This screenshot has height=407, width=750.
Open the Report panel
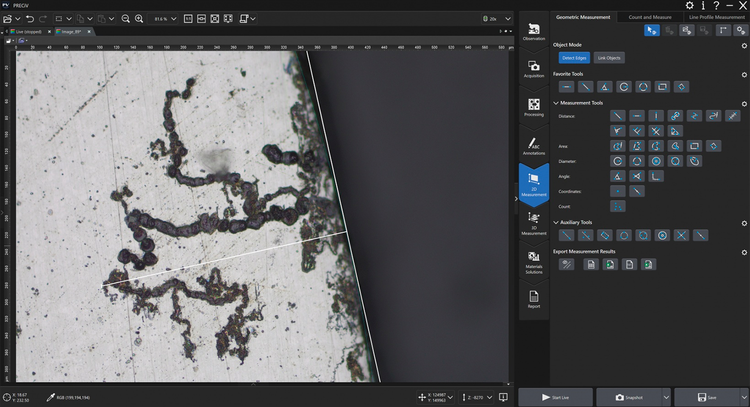point(534,299)
